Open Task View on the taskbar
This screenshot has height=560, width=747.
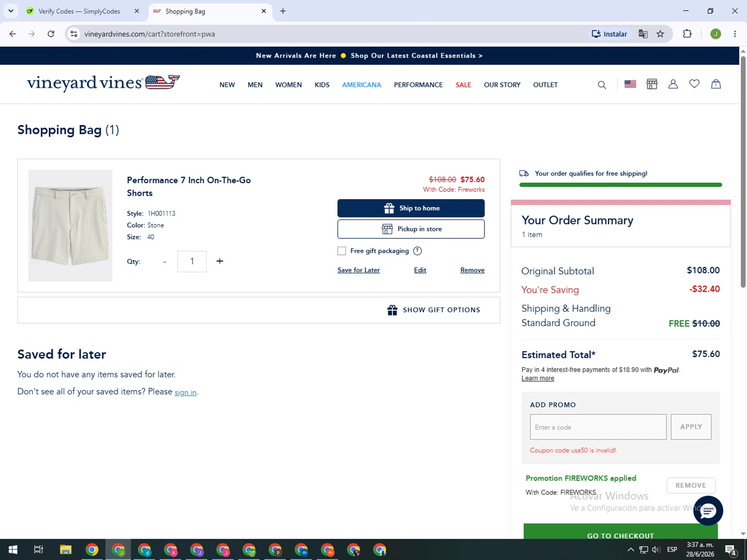[38, 550]
